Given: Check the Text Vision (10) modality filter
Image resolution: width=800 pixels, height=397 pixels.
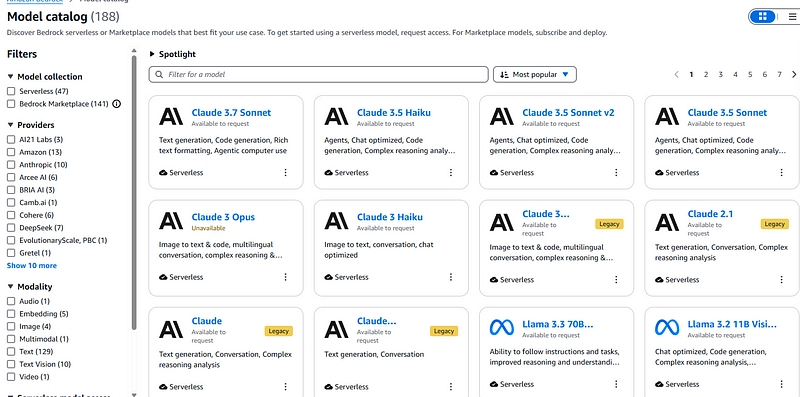Looking at the screenshot, I should pyautogui.click(x=11, y=364).
